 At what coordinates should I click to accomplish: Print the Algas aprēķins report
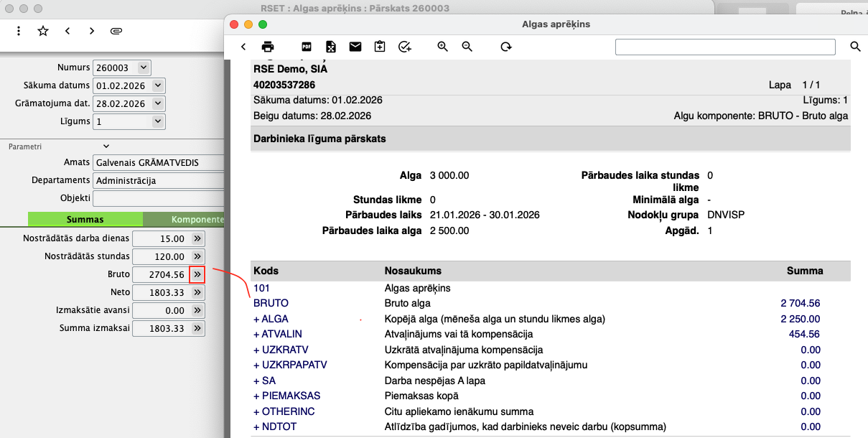[268, 47]
